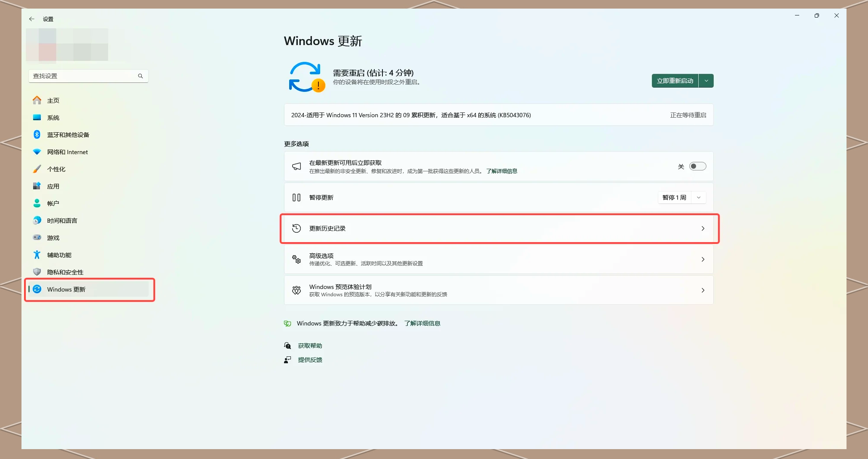Click the Insider Program hearts icon
868x459 pixels.
(x=296, y=290)
